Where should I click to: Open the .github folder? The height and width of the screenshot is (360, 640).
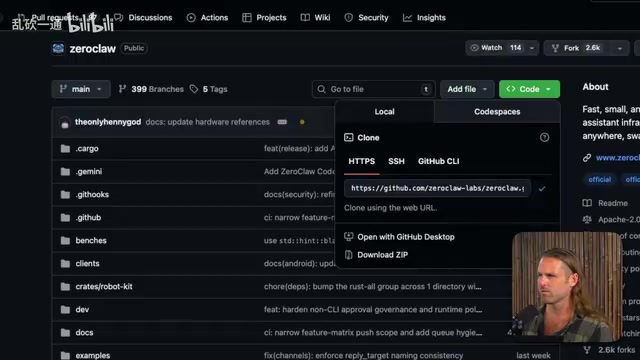(88, 218)
